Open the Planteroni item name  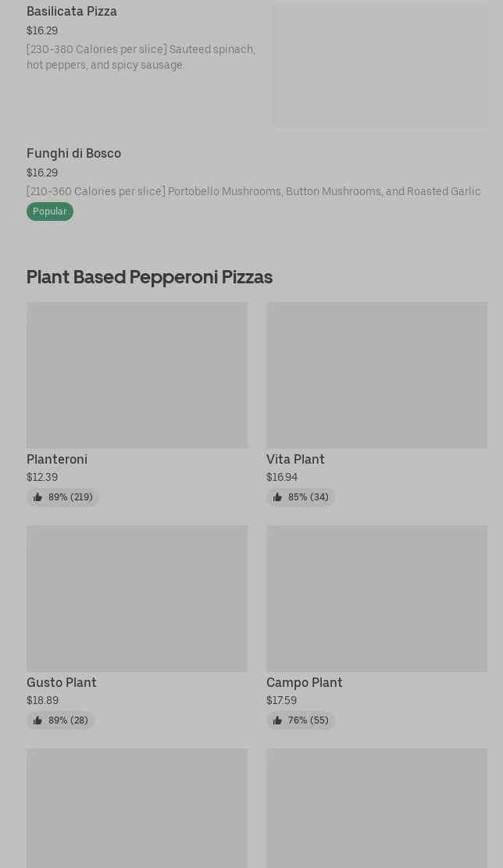[x=57, y=460]
